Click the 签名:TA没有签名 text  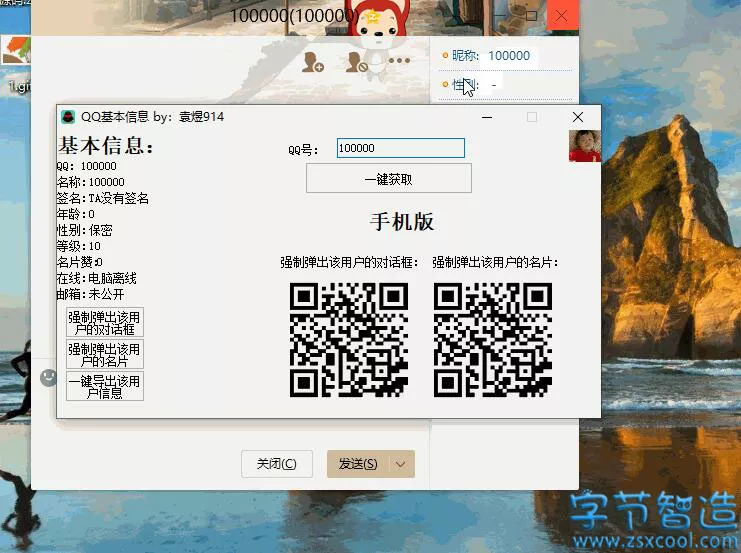103,198
